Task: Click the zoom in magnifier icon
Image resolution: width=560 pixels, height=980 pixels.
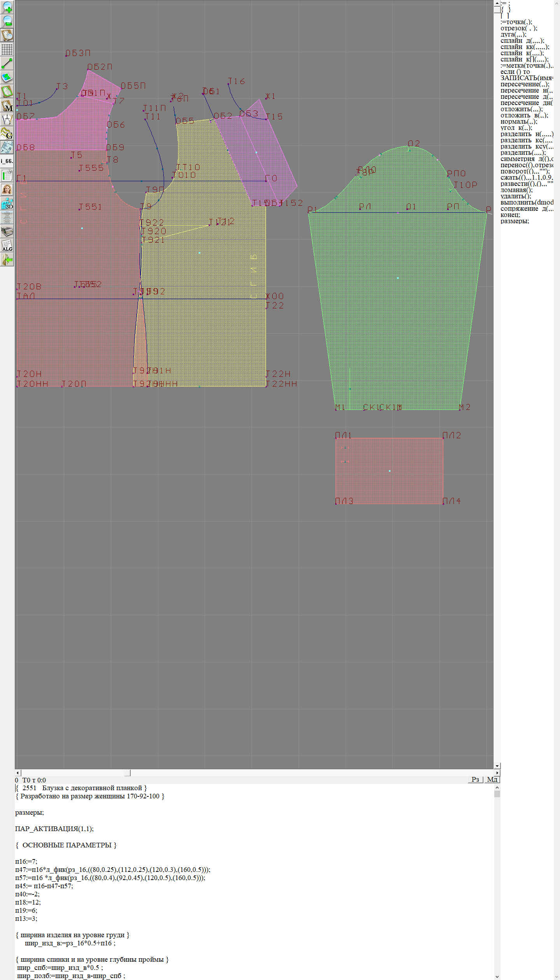Action: coord(7,7)
